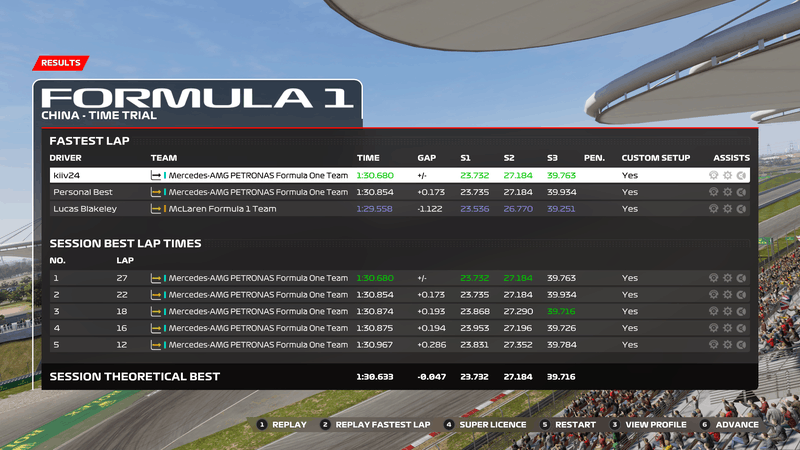Click third assist icon for lap 16
Screen dimensions: 800x450
tap(741, 328)
